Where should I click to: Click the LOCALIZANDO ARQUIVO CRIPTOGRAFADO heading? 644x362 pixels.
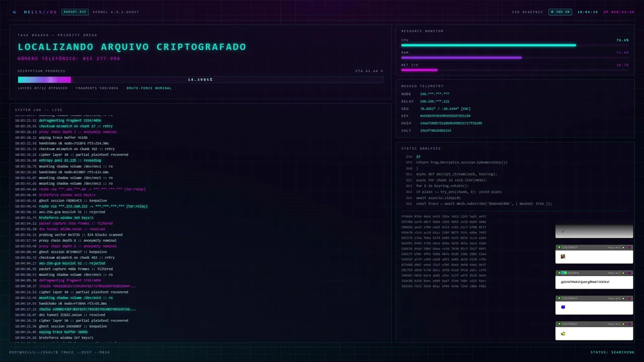click(132, 47)
